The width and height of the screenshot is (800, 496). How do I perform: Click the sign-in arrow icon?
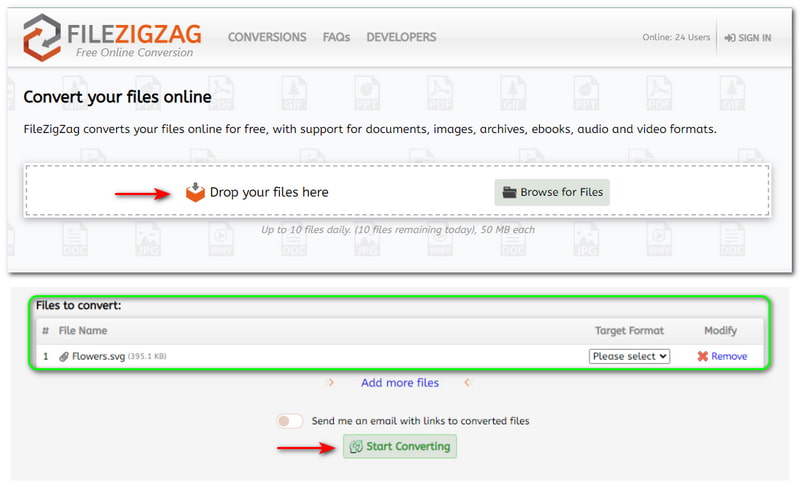pyautogui.click(x=730, y=38)
